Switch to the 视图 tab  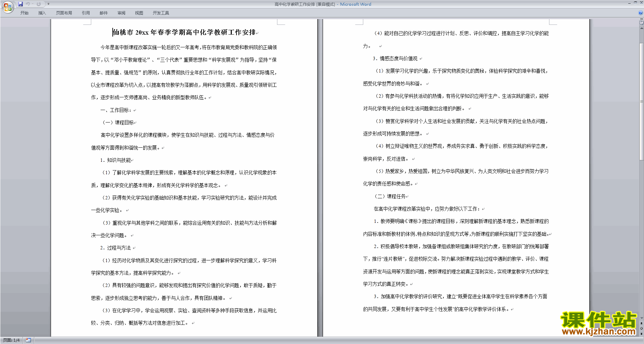click(x=139, y=13)
